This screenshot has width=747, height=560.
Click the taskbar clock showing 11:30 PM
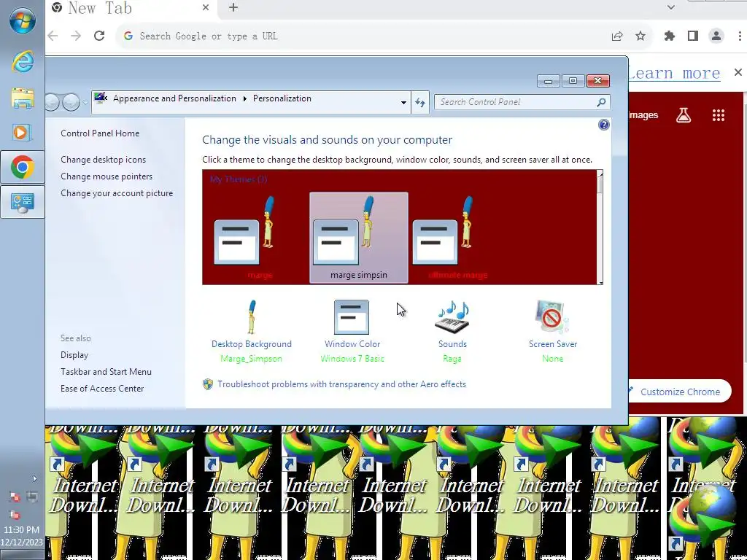pos(21,529)
